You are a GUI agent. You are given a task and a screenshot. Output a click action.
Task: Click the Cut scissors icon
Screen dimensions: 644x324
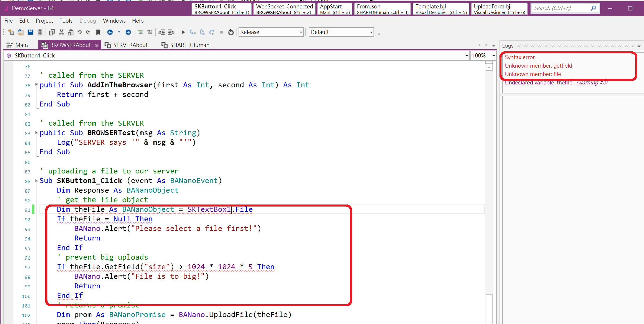[x=61, y=32]
